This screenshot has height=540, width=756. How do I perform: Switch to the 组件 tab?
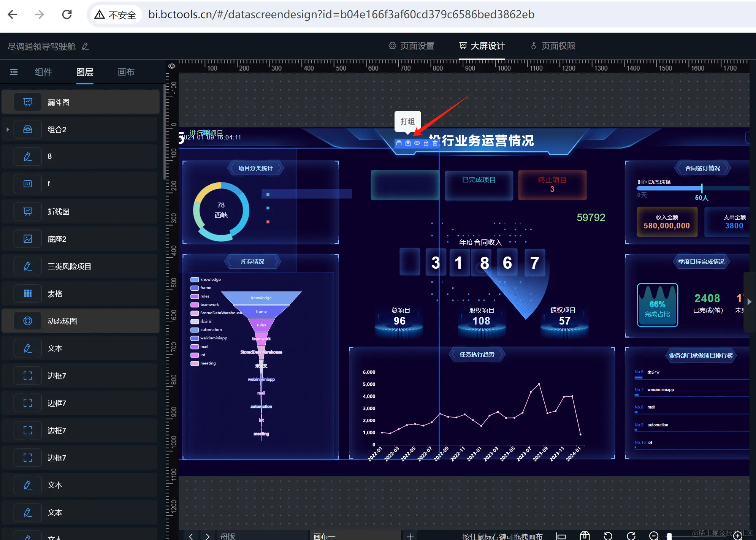(x=43, y=72)
